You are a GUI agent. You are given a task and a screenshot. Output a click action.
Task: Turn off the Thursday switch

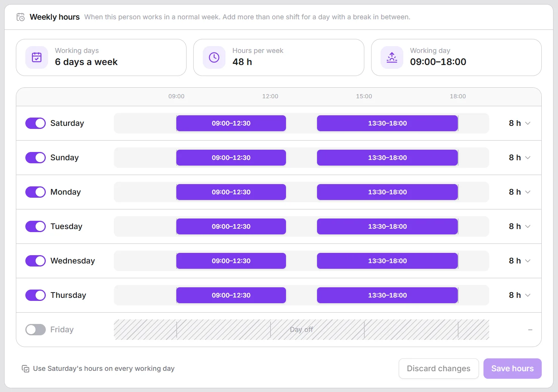pyautogui.click(x=36, y=295)
